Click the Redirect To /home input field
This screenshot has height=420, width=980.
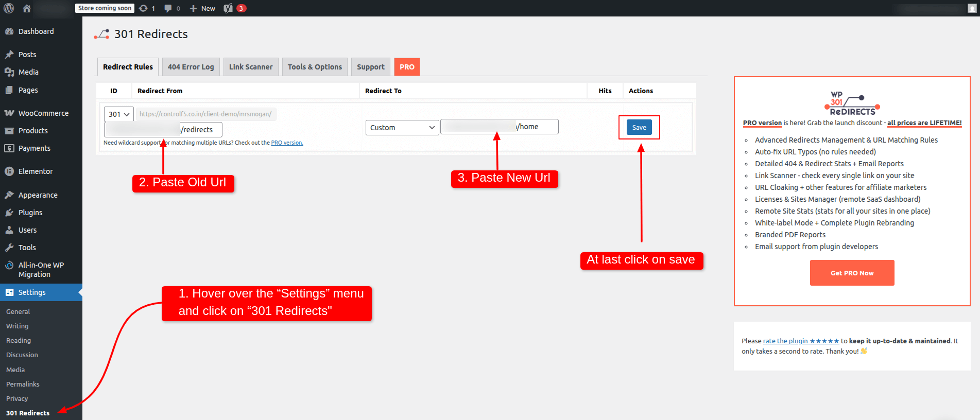[x=499, y=127]
